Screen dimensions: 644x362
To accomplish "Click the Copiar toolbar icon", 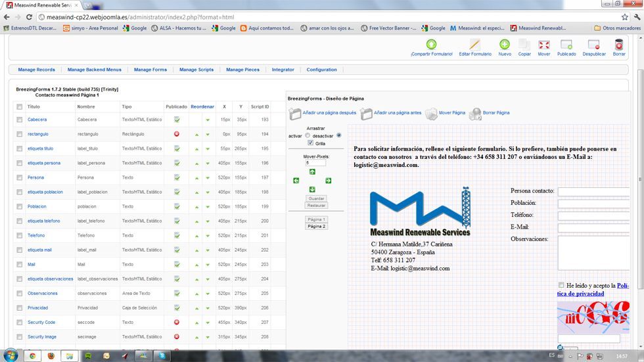I will click(524, 44).
